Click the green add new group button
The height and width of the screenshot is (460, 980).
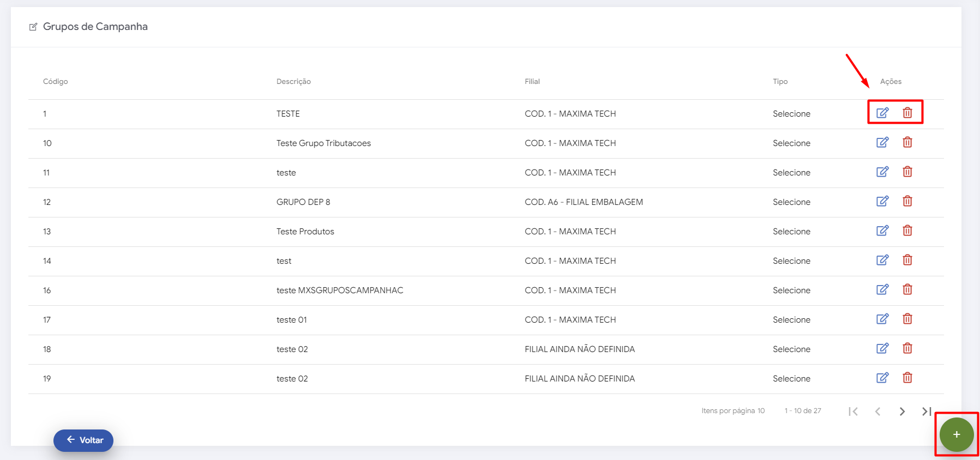point(956,434)
